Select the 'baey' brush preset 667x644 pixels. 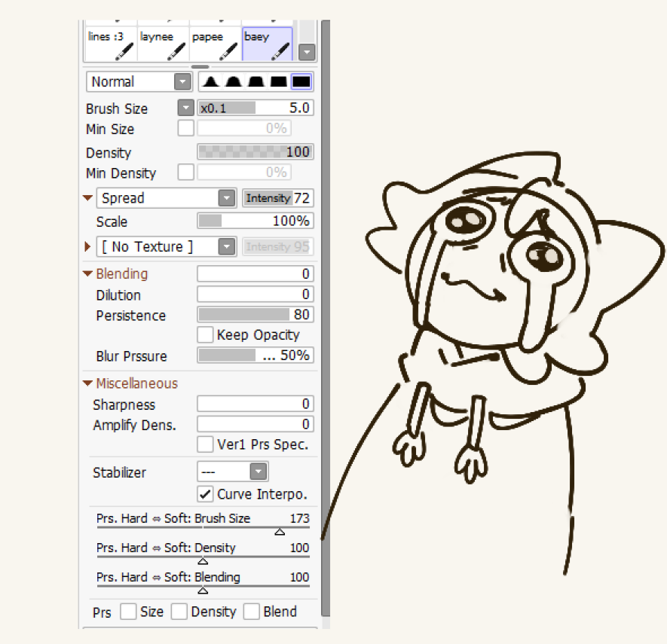pos(267,44)
